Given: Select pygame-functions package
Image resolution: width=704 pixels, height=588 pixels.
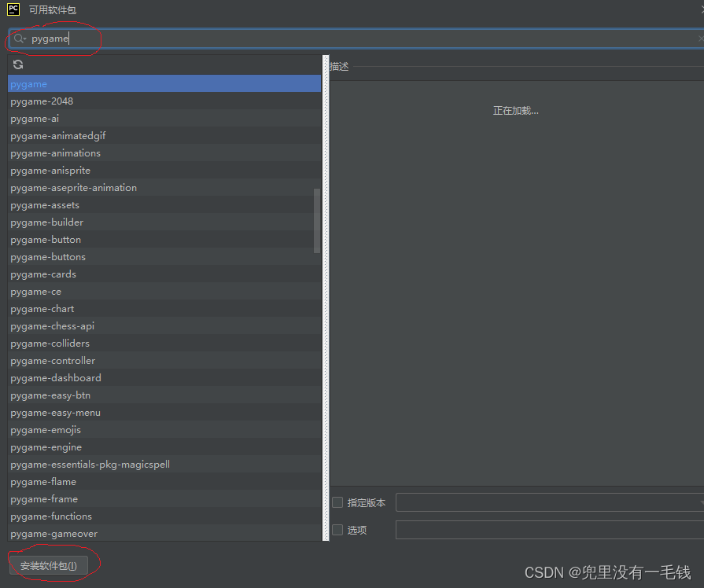Looking at the screenshot, I should [164, 516].
